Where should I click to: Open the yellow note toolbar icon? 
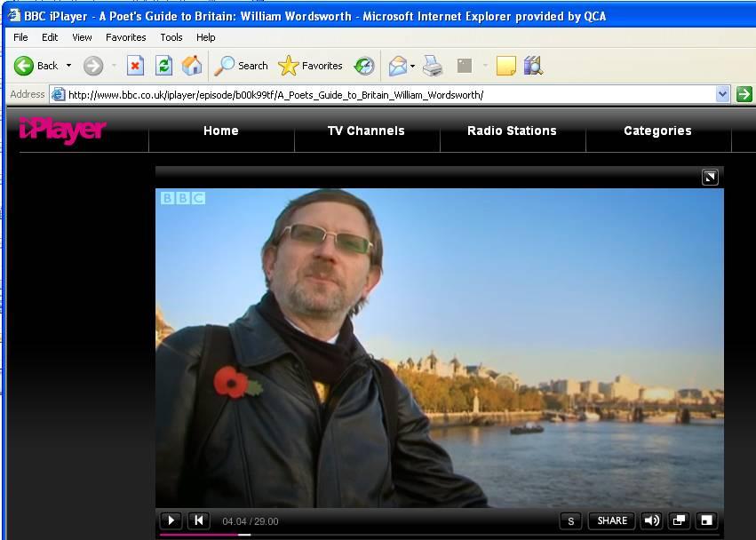(506, 66)
